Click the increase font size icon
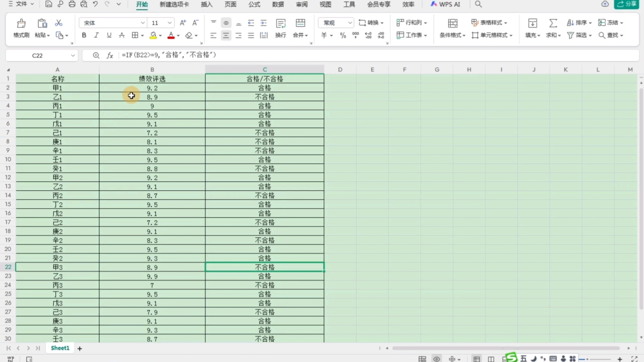644x362 pixels. coord(183,23)
